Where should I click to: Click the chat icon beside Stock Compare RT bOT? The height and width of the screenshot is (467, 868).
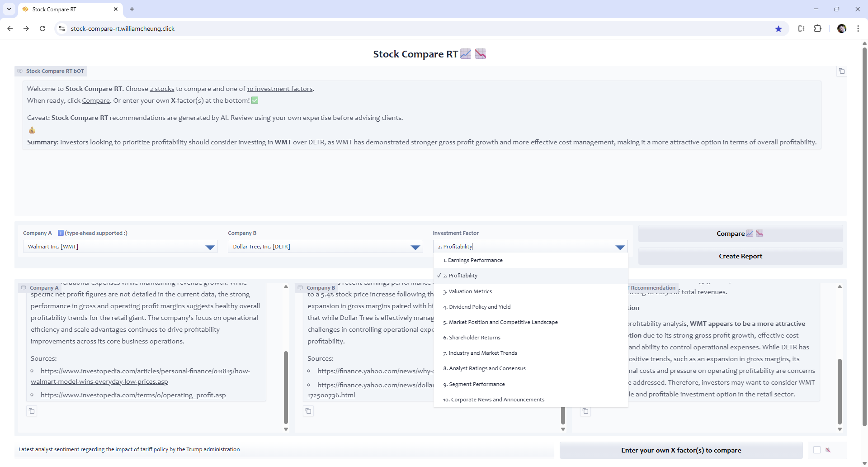coord(20,71)
